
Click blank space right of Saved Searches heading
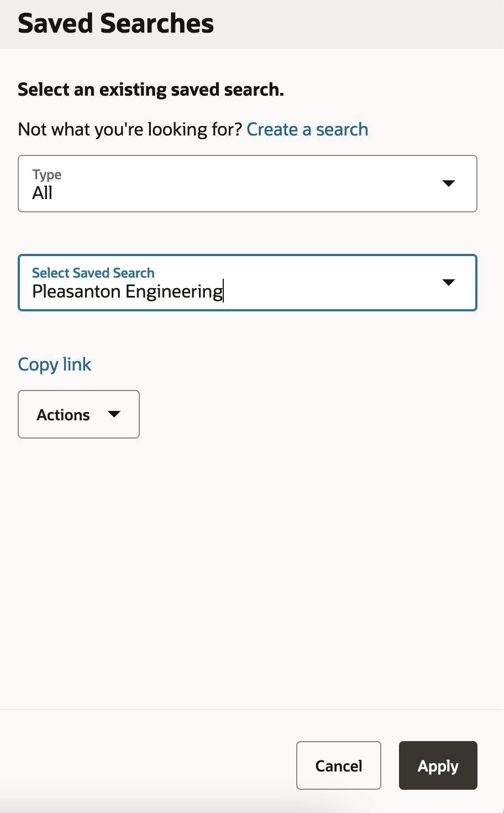359,24
